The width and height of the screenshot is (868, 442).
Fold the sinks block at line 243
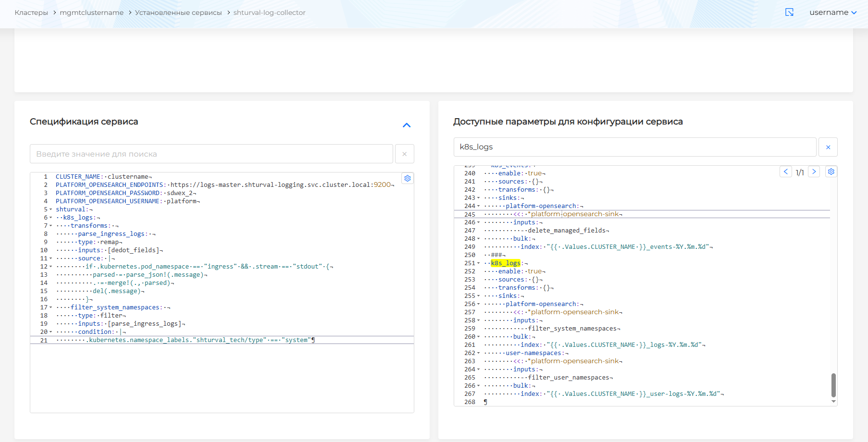(x=479, y=197)
